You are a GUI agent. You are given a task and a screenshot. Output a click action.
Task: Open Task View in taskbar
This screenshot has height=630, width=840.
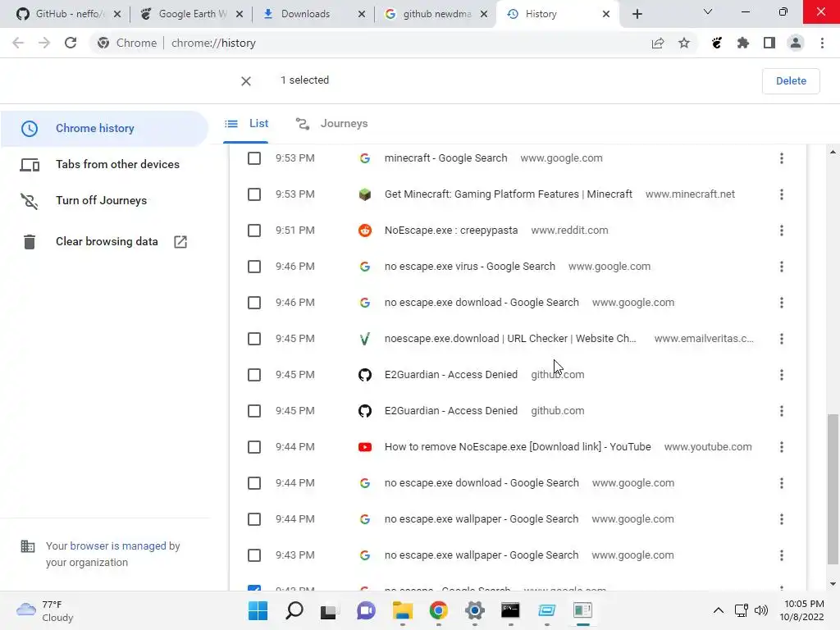point(329,610)
